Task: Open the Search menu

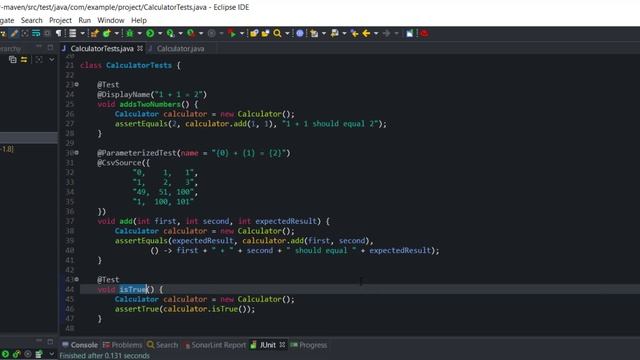Action: click(x=31, y=20)
